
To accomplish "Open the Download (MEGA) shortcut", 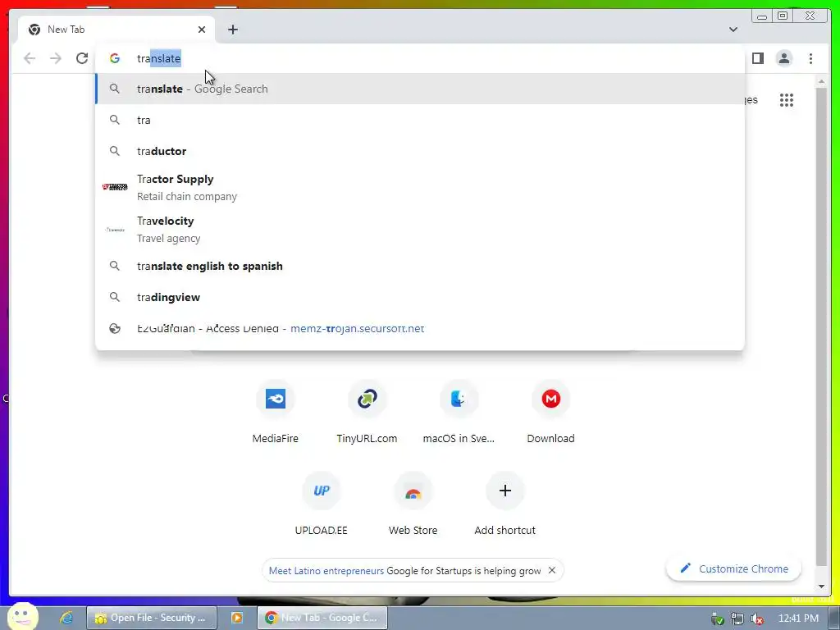I will pos(550,413).
